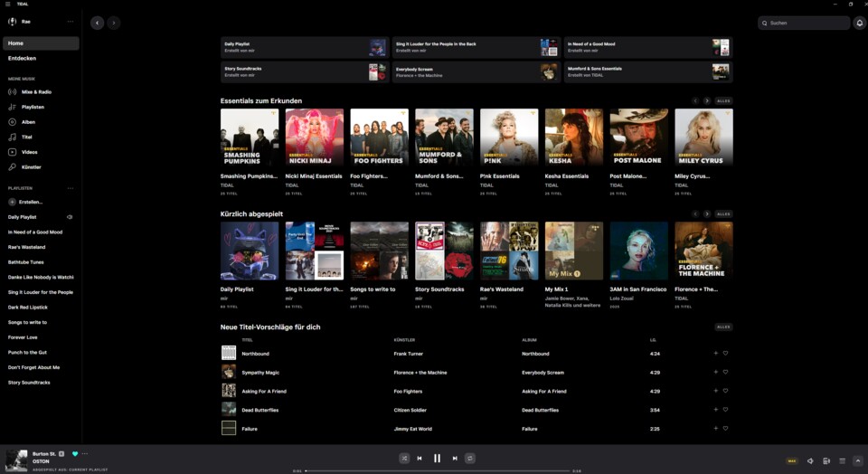
Task: Open the Daily Playlist shortcut card at top
Action: tap(305, 48)
